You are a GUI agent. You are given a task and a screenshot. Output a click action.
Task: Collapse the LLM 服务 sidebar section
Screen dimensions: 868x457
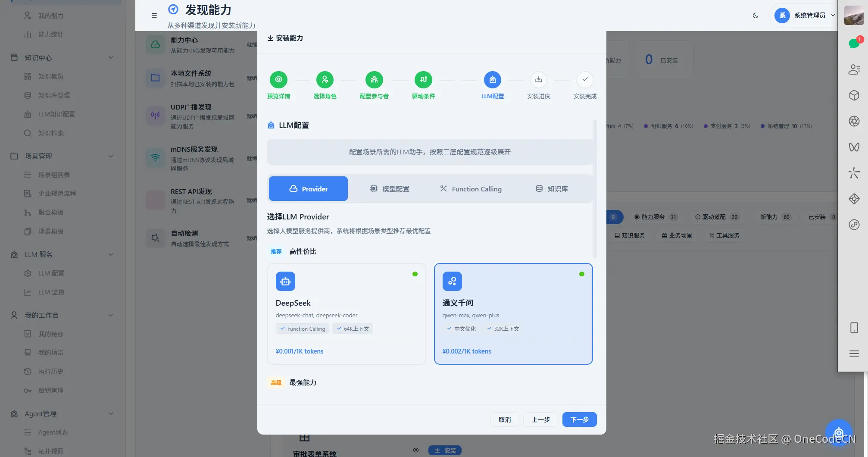click(111, 254)
